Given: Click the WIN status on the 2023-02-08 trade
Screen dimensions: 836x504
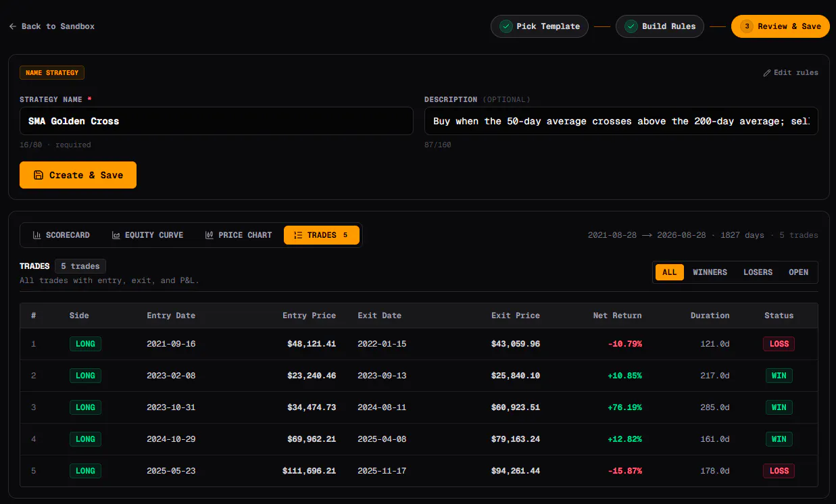Looking at the screenshot, I should 779,376.
